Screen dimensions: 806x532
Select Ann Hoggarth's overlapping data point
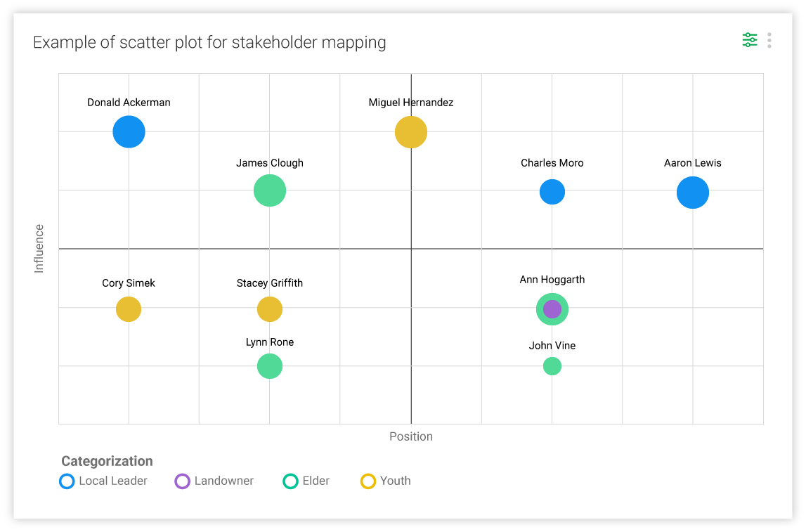click(x=552, y=309)
